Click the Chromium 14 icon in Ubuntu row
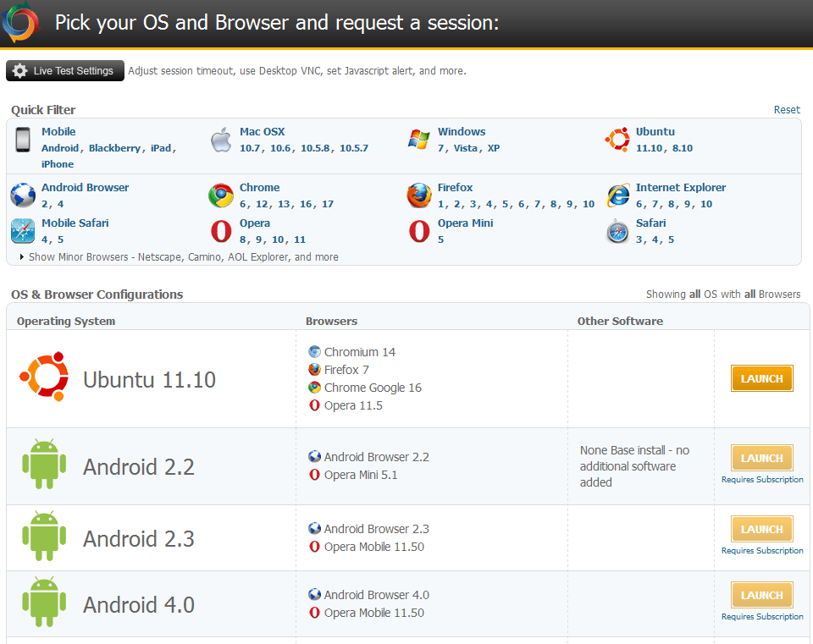The width and height of the screenshot is (813, 644). tap(314, 352)
